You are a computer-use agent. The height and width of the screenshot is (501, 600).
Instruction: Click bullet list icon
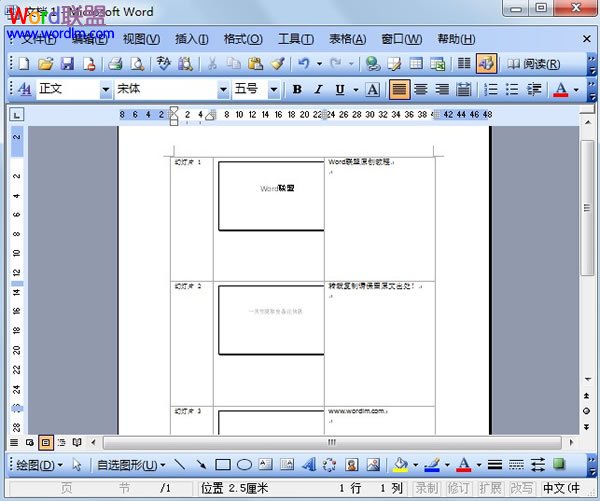pos(512,89)
